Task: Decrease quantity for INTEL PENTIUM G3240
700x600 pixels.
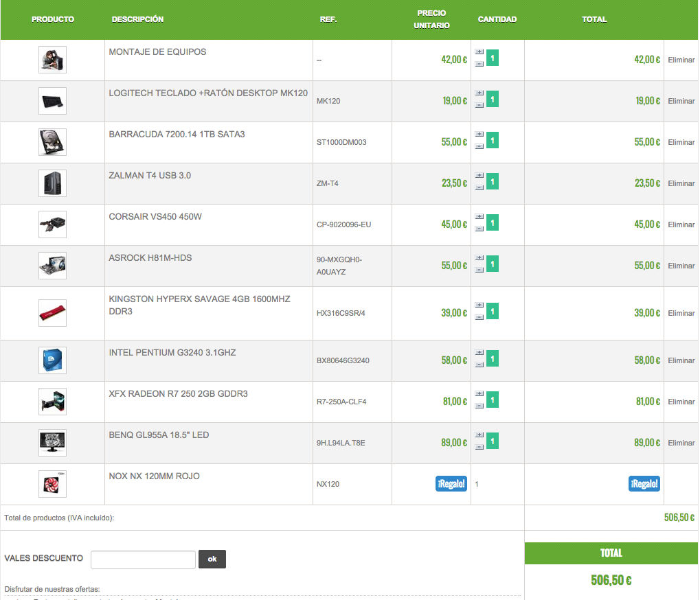Action: tap(479, 365)
